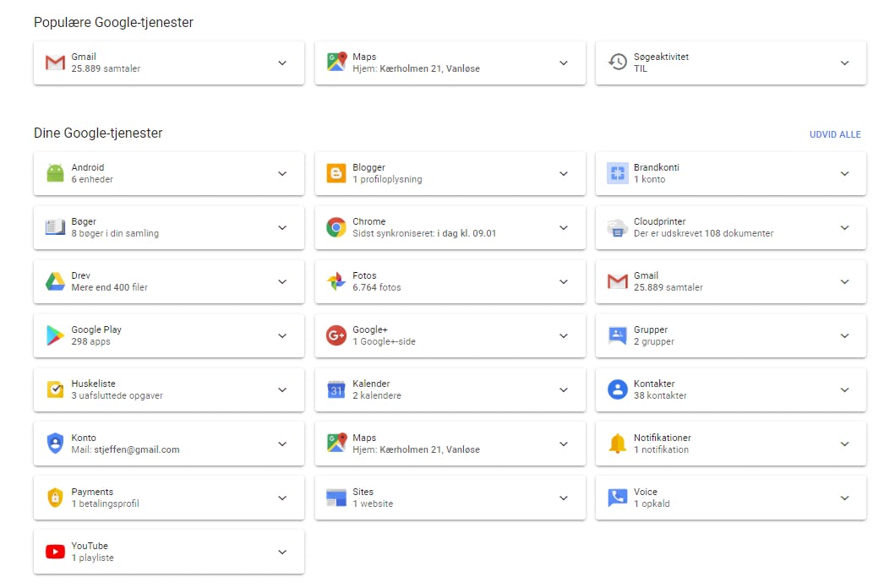Click the Drev triangle icon
This screenshot has height=588, width=895.
click(56, 281)
